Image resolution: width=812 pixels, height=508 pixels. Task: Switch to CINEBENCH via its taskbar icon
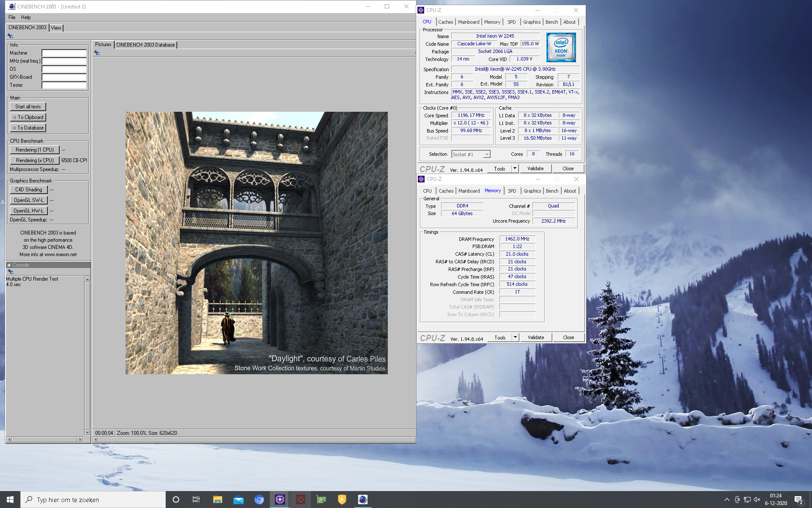[x=362, y=500]
